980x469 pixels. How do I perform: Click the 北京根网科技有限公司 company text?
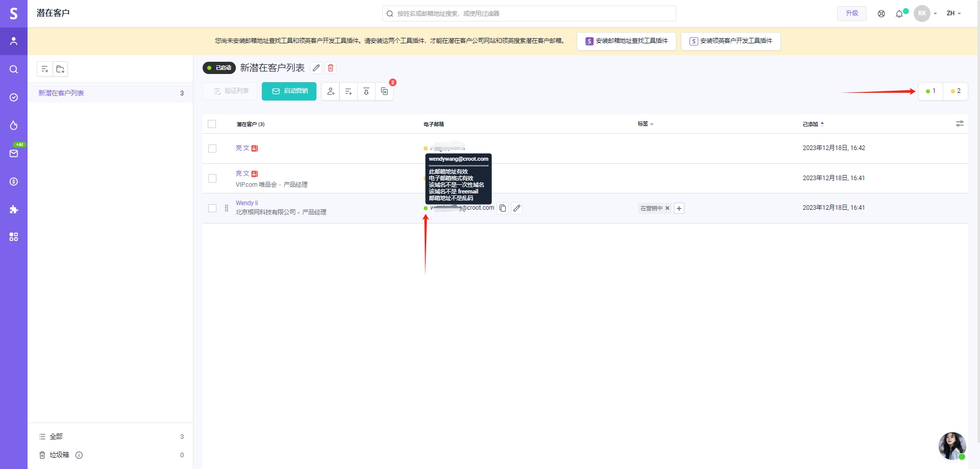coord(265,212)
